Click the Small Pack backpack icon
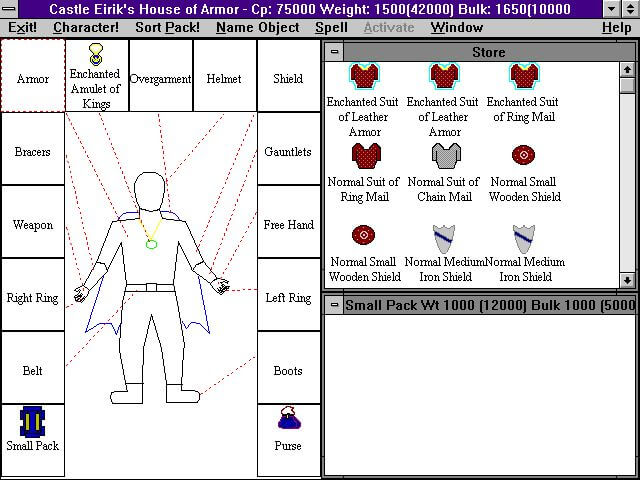The width and height of the screenshot is (640, 480). [32, 422]
